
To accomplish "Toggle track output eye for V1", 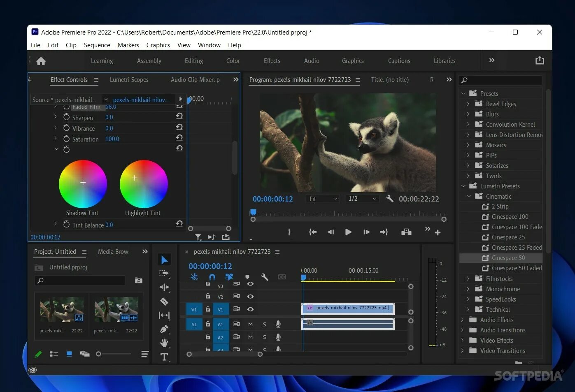I will point(250,309).
